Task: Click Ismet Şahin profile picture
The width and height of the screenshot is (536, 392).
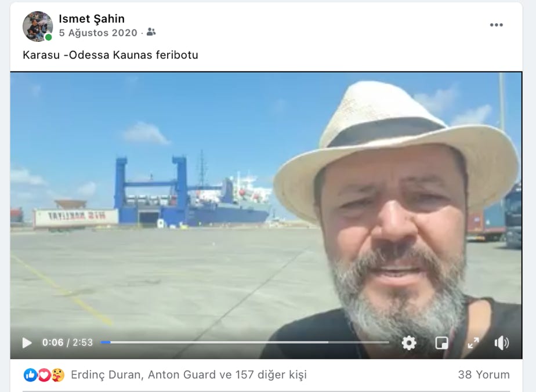Action: pyautogui.click(x=38, y=26)
